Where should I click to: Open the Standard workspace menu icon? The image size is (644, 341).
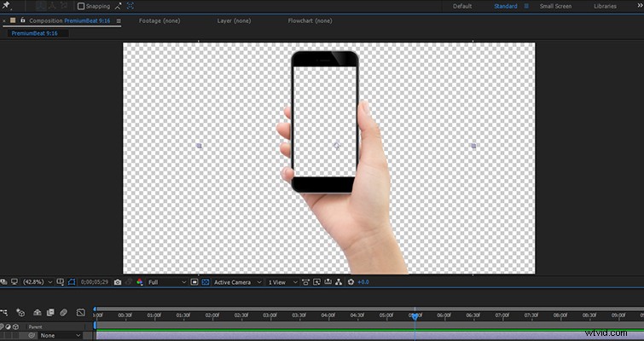click(x=526, y=6)
